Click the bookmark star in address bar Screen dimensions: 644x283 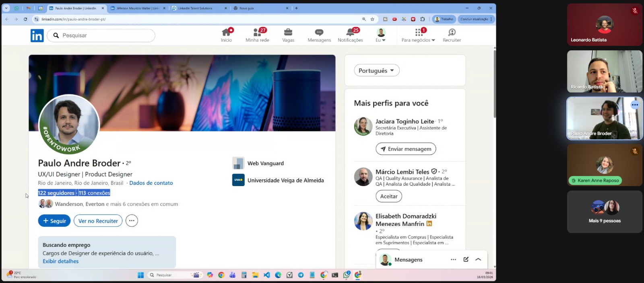tap(372, 19)
